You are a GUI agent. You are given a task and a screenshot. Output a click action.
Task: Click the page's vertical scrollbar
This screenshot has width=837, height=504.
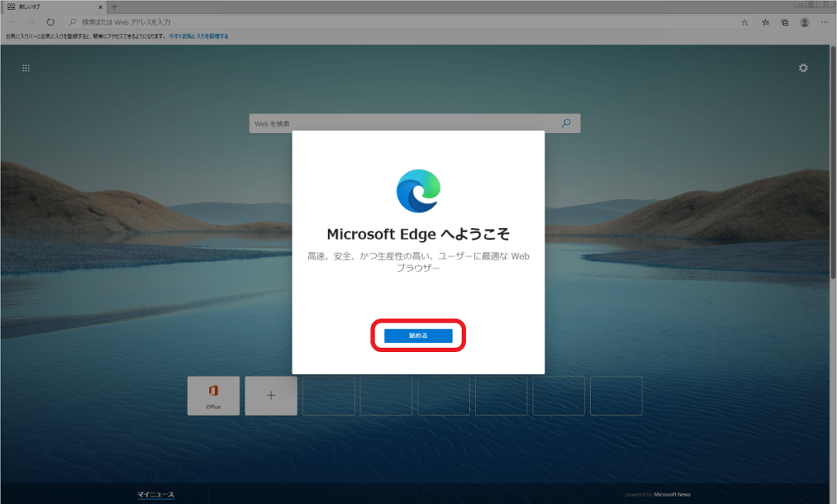pyautogui.click(x=833, y=162)
